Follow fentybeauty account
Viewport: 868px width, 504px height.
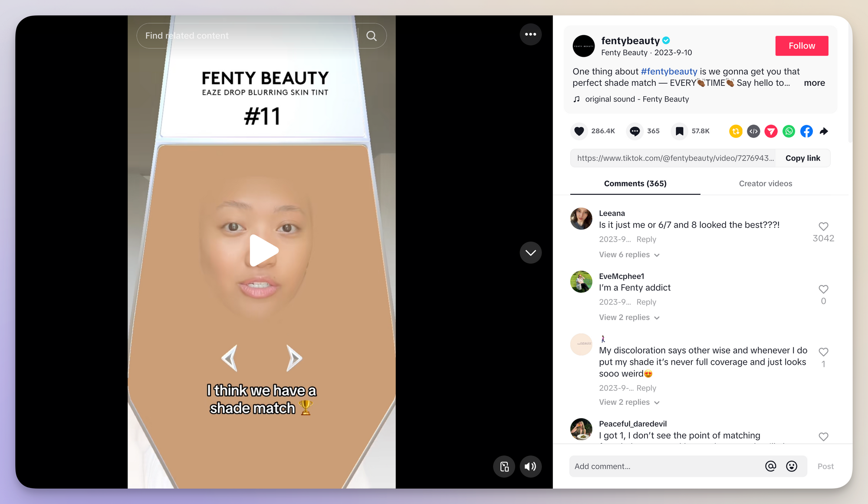[802, 46]
